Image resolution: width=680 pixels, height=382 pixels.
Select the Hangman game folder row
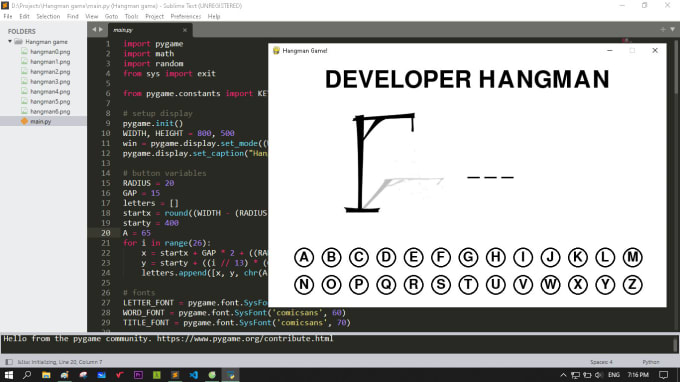(43, 42)
